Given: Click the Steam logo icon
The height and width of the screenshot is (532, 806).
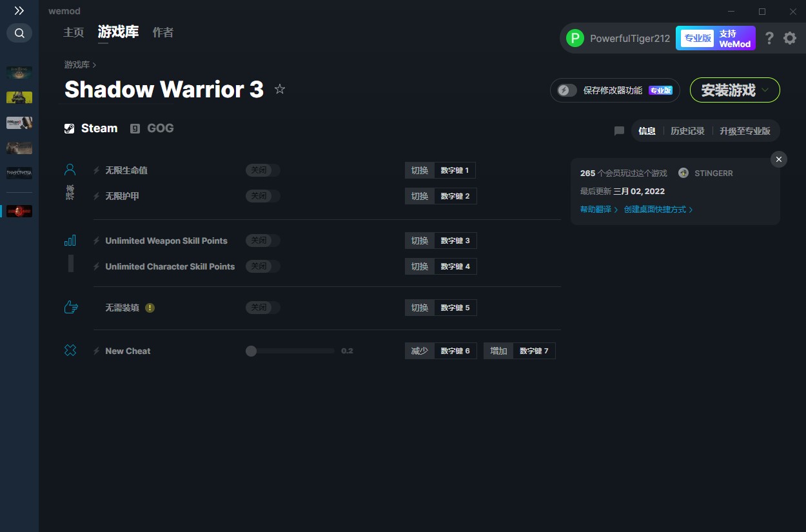Looking at the screenshot, I should [x=69, y=128].
